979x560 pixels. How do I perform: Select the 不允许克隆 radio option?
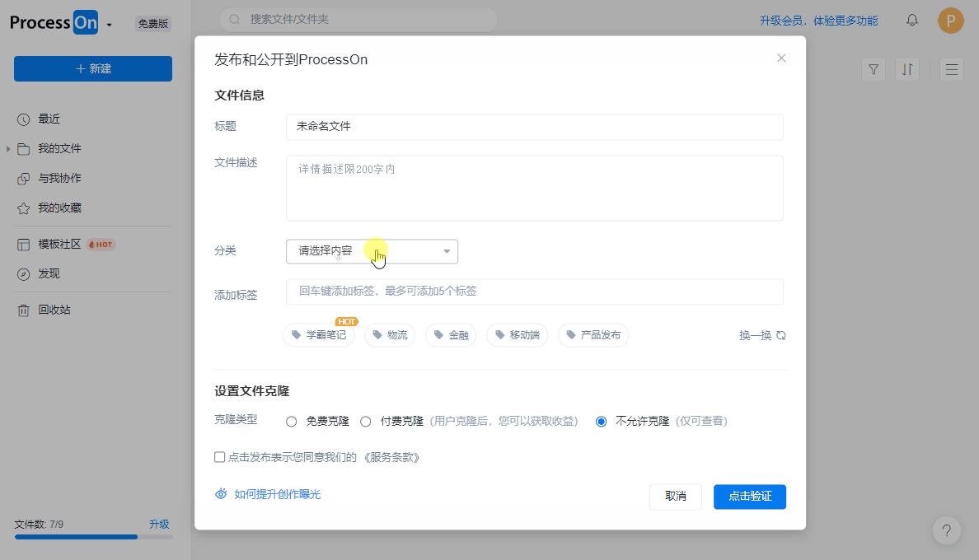[602, 422]
